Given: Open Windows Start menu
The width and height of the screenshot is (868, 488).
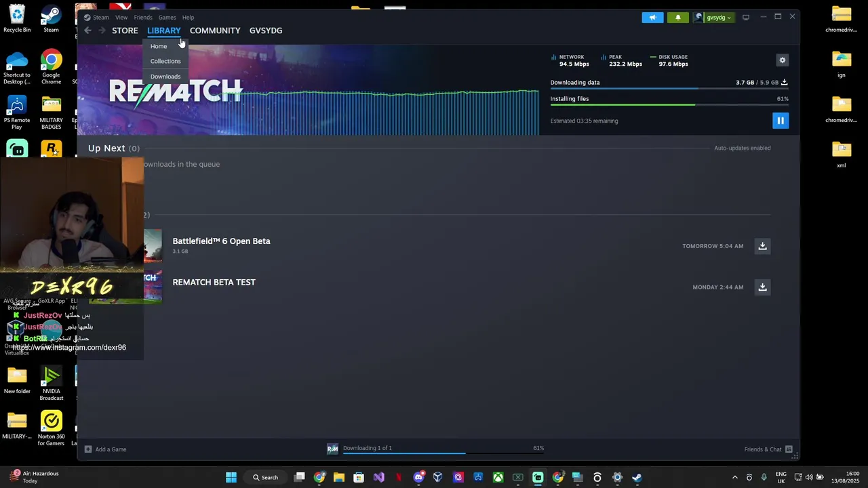Looking at the screenshot, I should [231, 477].
